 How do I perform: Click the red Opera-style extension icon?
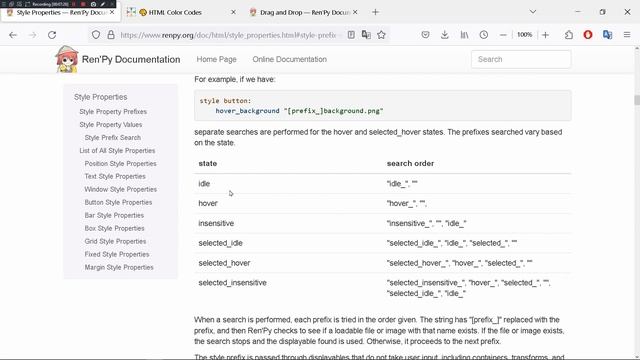point(588,35)
